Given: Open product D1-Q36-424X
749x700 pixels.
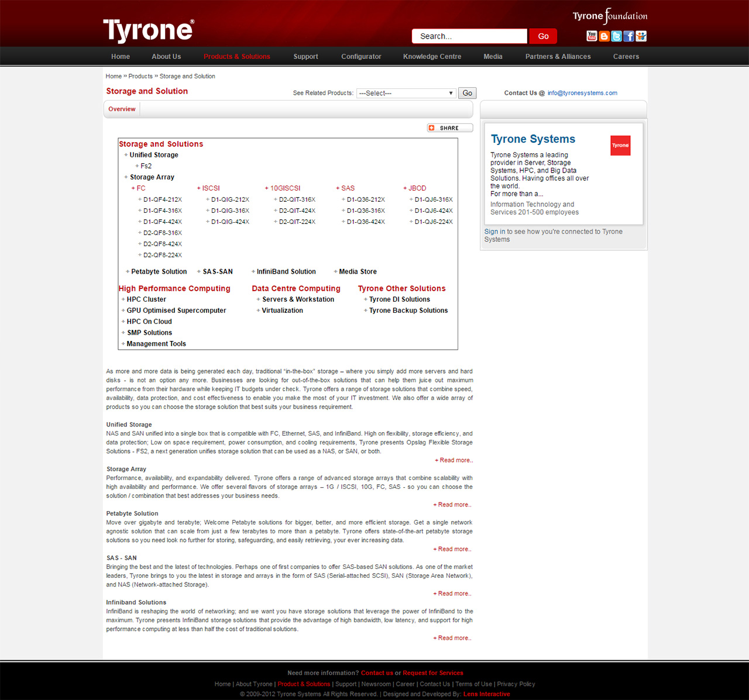Looking at the screenshot, I should (366, 222).
